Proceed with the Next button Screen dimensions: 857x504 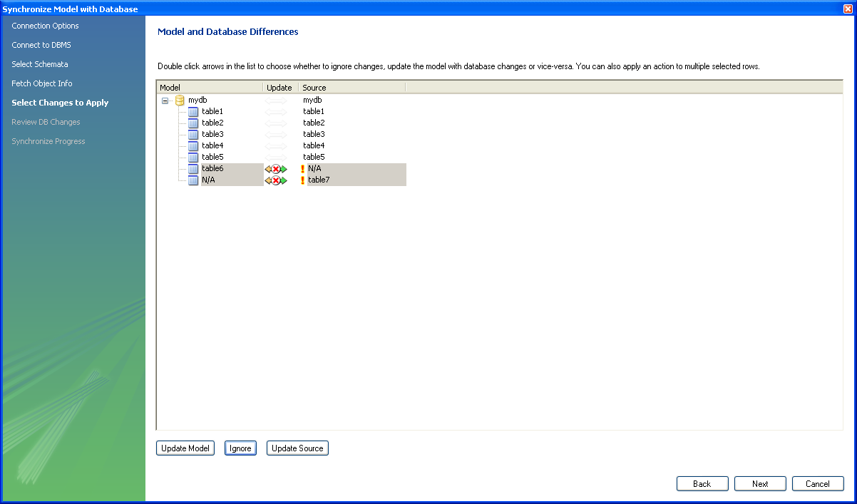pyautogui.click(x=760, y=484)
